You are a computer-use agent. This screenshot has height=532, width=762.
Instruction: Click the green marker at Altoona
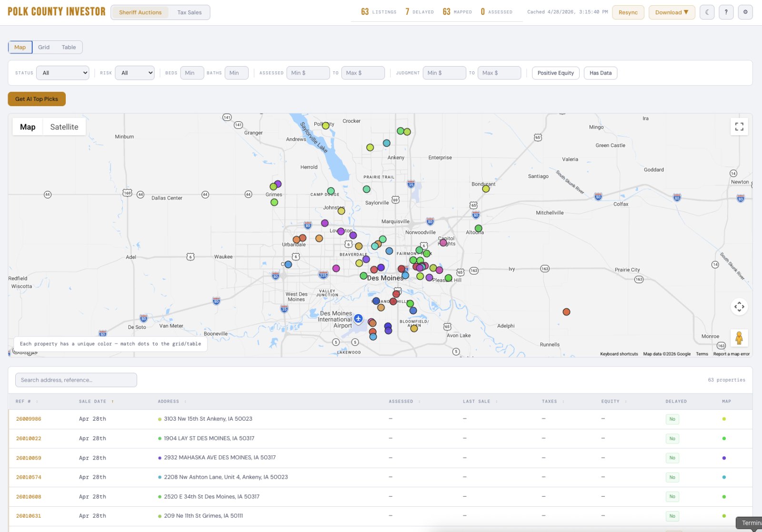479,228
